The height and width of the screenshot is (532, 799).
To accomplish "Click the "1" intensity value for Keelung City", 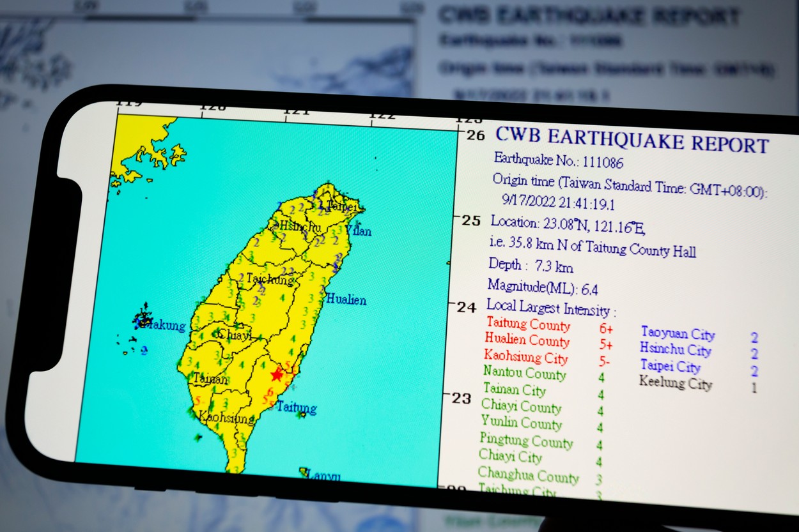I will 754,387.
